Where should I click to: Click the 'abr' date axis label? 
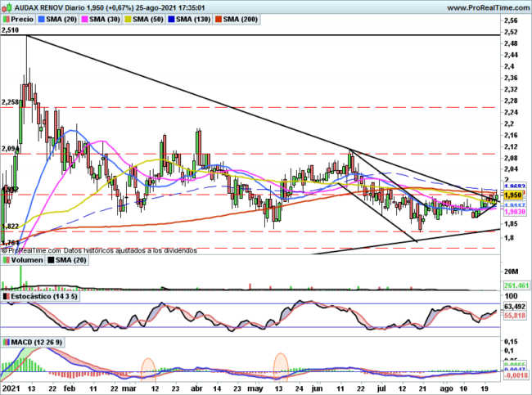196,388
